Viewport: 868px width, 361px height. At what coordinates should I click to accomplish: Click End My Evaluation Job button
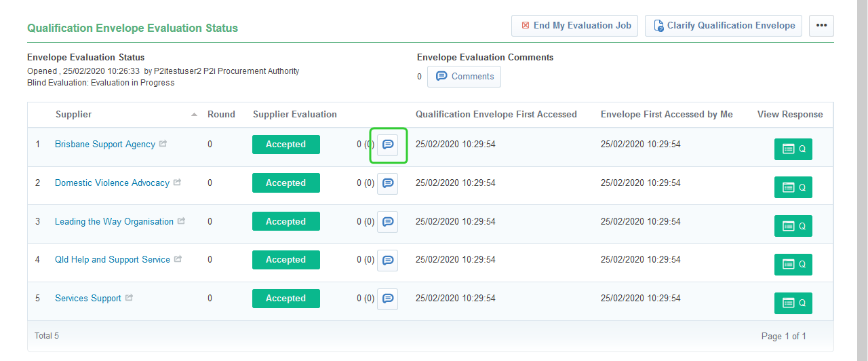[574, 26]
